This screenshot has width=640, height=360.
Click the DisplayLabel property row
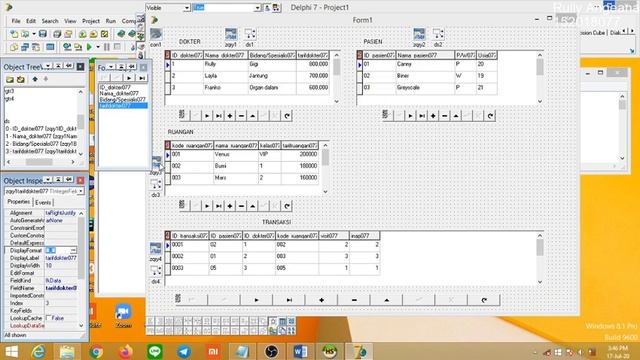[x=41, y=258]
